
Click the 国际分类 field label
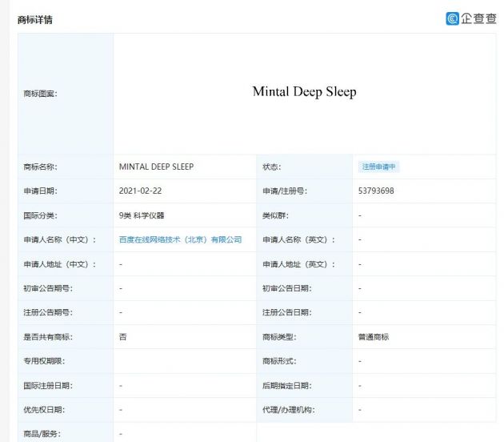pyautogui.click(x=40, y=215)
